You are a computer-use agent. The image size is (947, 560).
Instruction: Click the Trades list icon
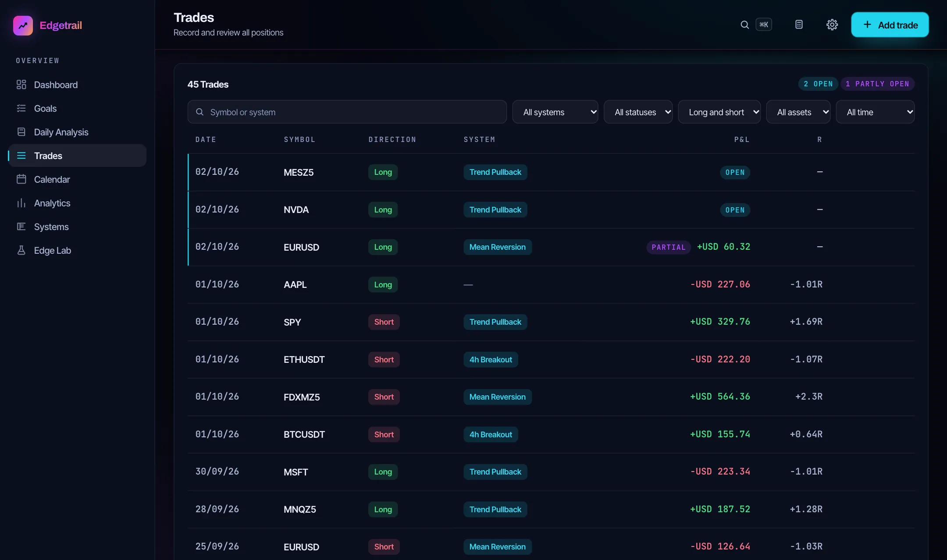tap(21, 156)
